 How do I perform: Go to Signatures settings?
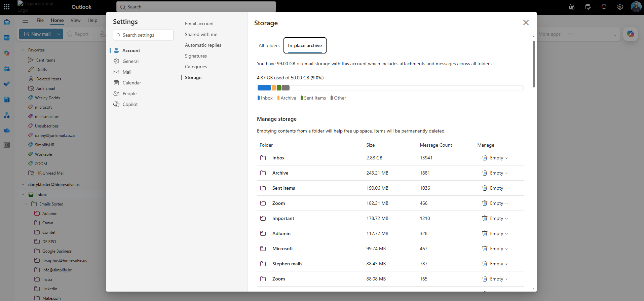point(196,56)
